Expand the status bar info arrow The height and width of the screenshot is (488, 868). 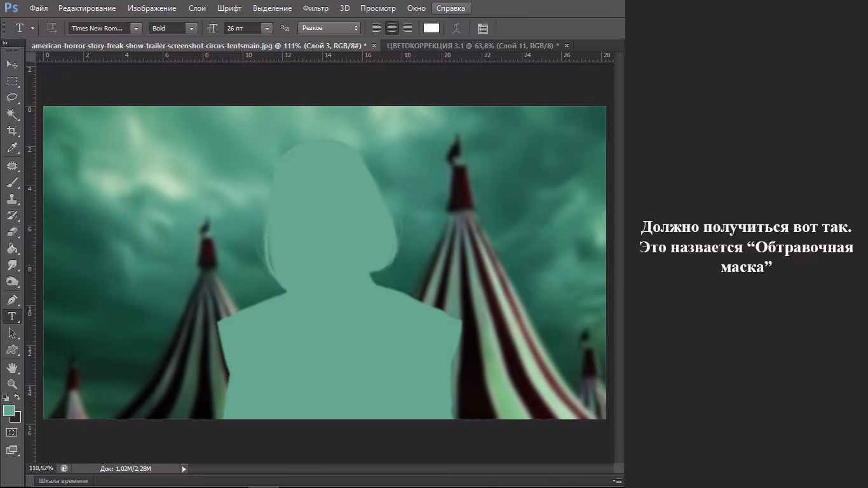(x=184, y=469)
